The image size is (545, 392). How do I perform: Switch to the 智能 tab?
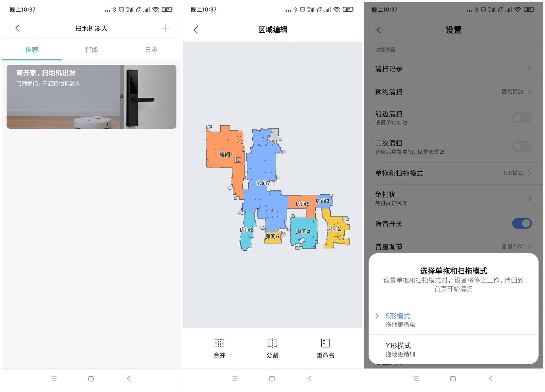point(91,50)
